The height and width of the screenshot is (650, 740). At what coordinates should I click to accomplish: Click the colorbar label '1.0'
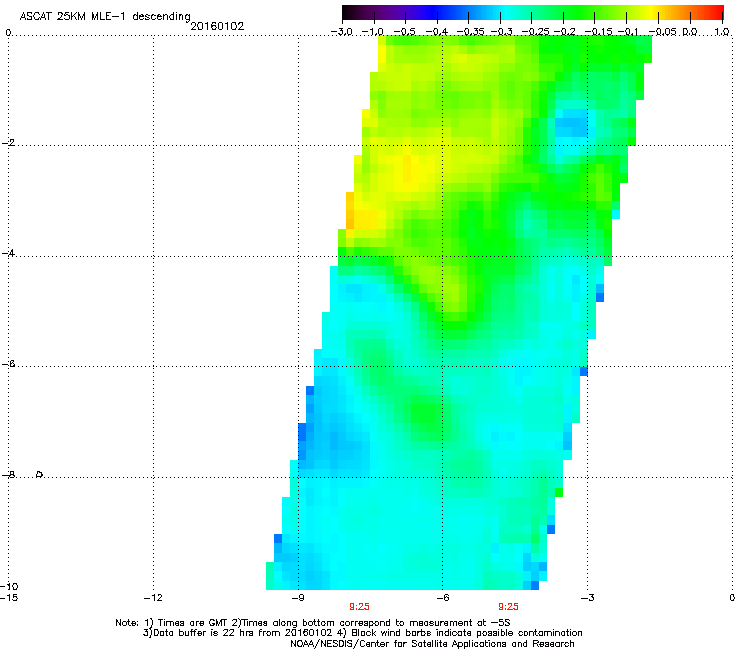pyautogui.click(x=722, y=32)
